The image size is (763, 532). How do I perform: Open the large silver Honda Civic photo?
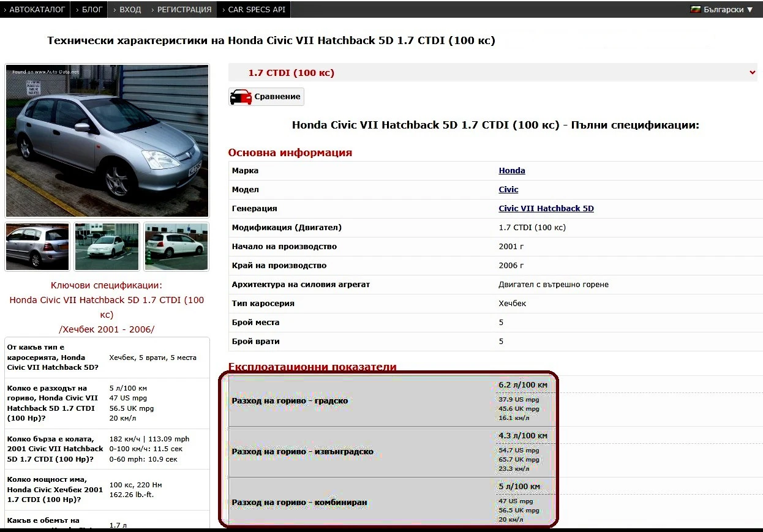[107, 141]
